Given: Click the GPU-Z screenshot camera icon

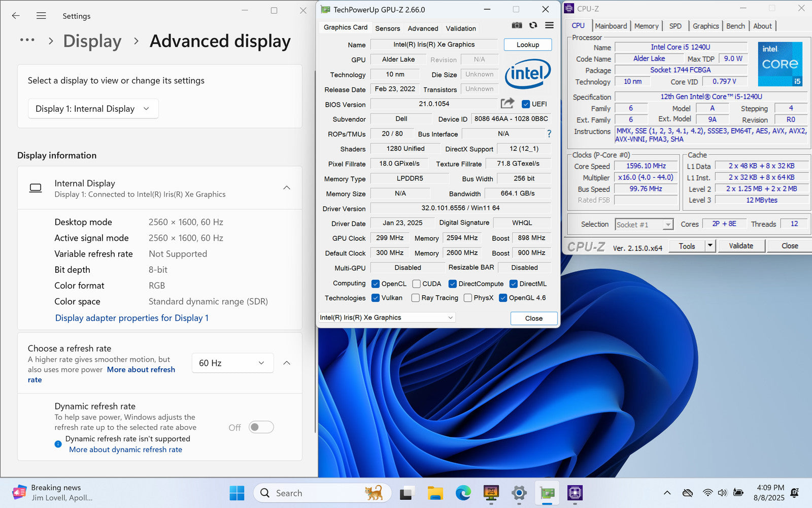Looking at the screenshot, I should (x=517, y=25).
